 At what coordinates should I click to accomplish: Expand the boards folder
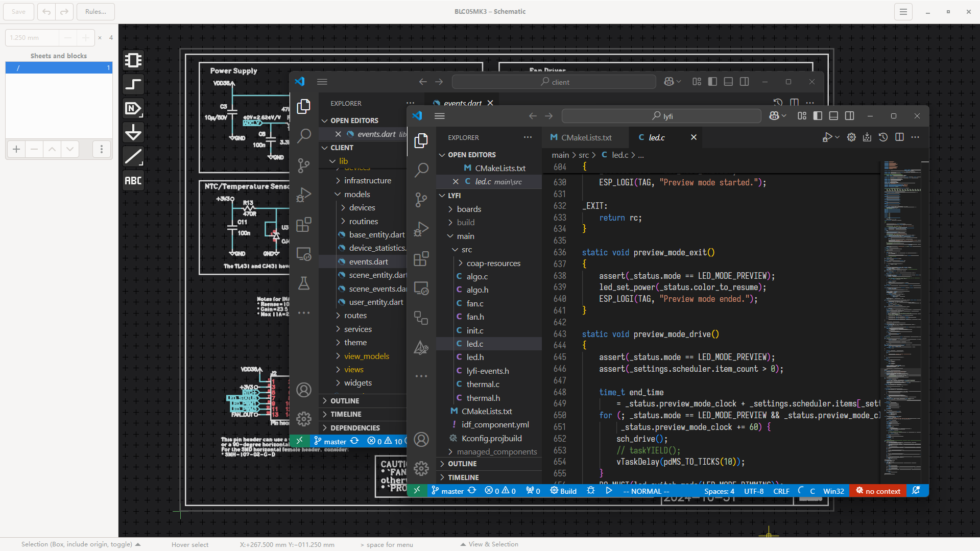click(489, 209)
